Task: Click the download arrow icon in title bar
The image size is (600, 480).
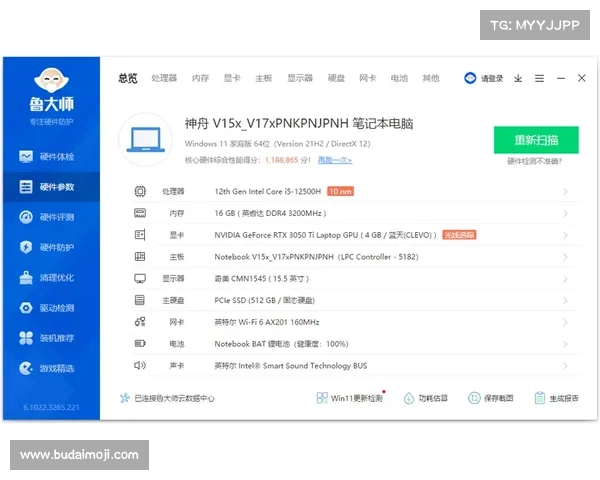Action: [518, 78]
